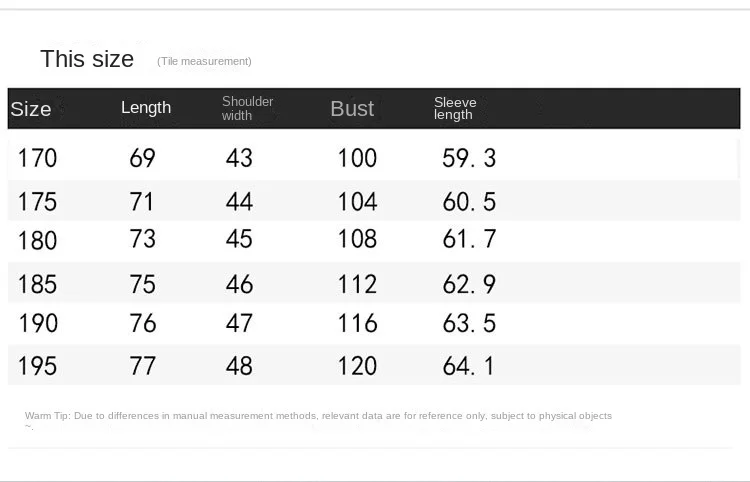Click the "This size" heading
Image resolution: width=750 pixels, height=482 pixels.
pyautogui.click(x=87, y=59)
